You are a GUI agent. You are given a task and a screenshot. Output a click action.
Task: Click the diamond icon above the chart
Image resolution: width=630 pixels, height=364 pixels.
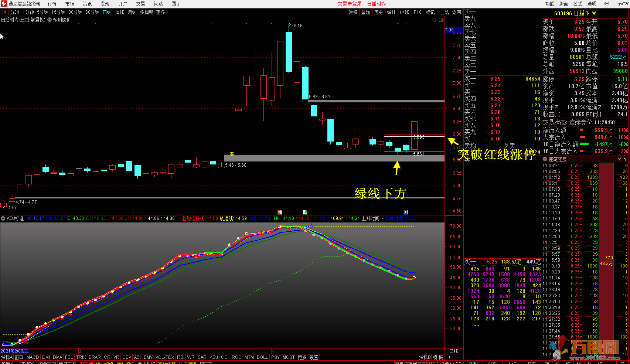[x=434, y=20]
